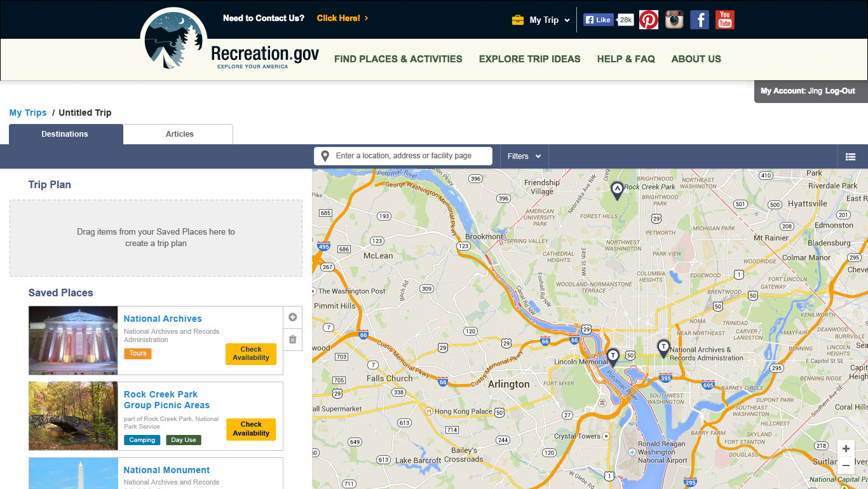This screenshot has height=489, width=868.
Task: Click the My Trip briefcase icon
Action: [x=518, y=20]
